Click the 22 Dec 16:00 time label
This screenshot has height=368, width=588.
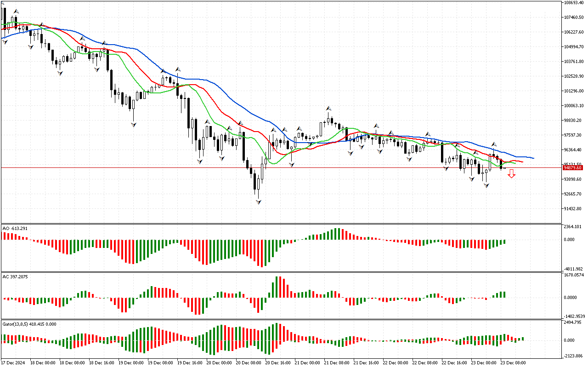[454, 363]
